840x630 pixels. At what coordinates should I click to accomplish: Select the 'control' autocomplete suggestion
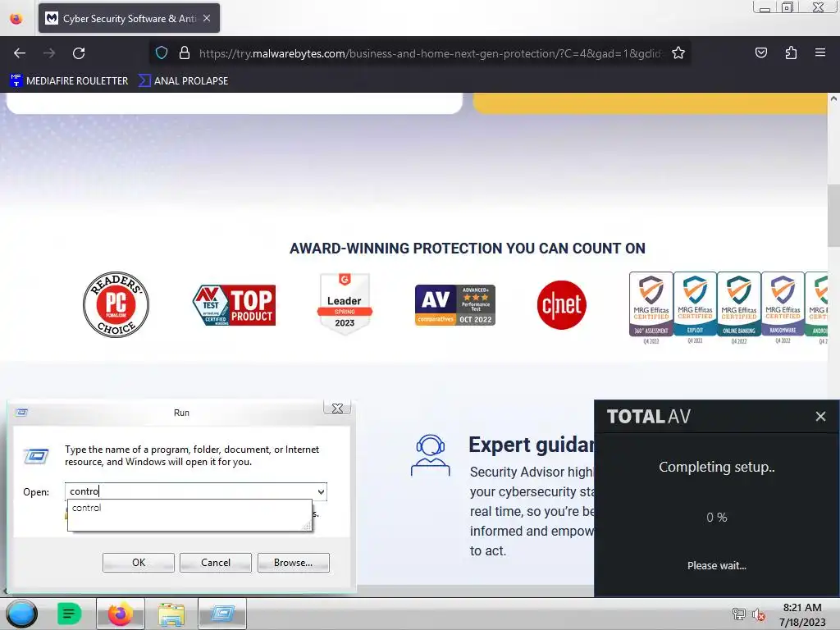point(189,508)
